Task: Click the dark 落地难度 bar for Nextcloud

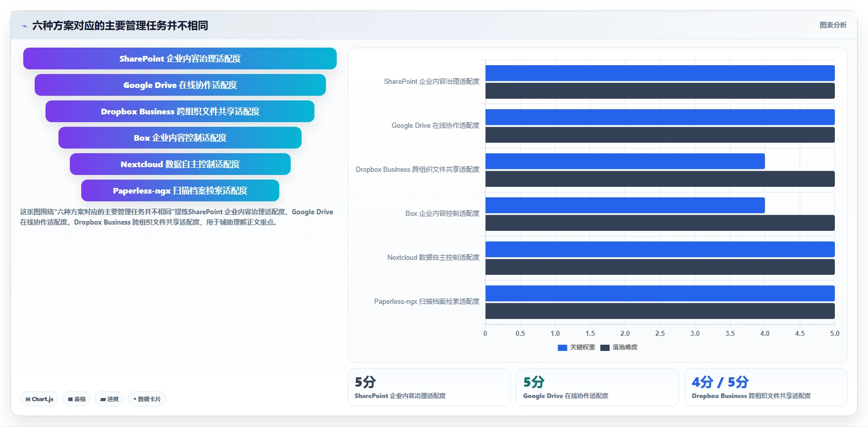Action: pos(660,267)
